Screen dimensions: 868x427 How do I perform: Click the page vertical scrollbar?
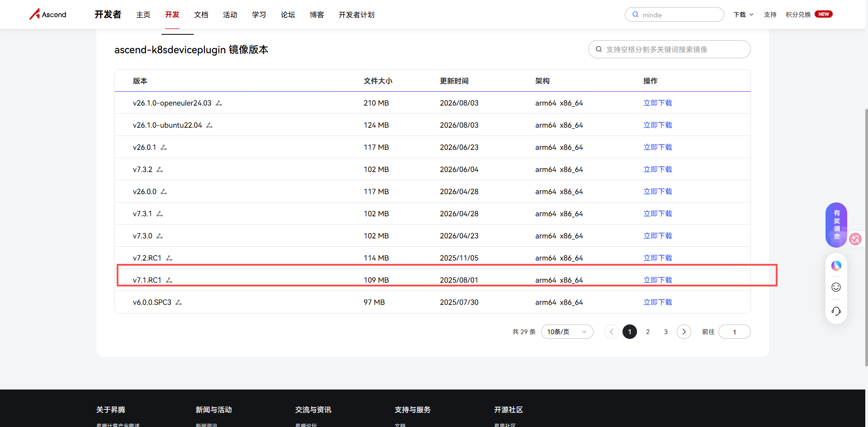(x=866, y=237)
